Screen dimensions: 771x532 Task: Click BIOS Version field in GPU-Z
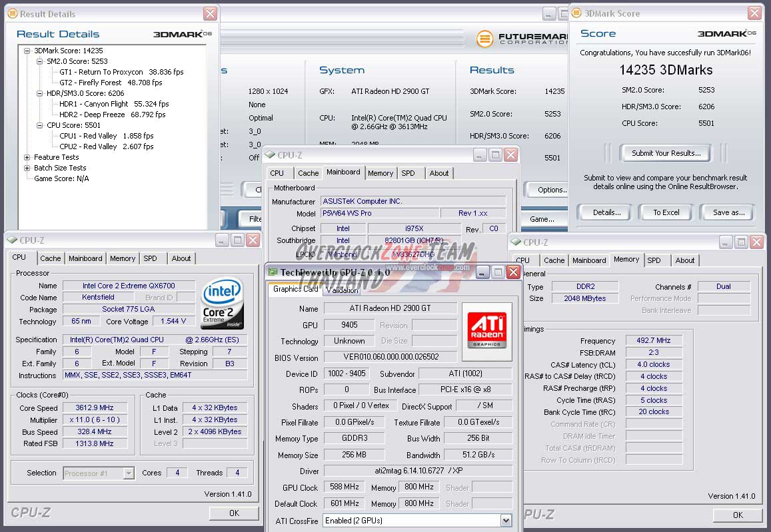click(x=390, y=357)
